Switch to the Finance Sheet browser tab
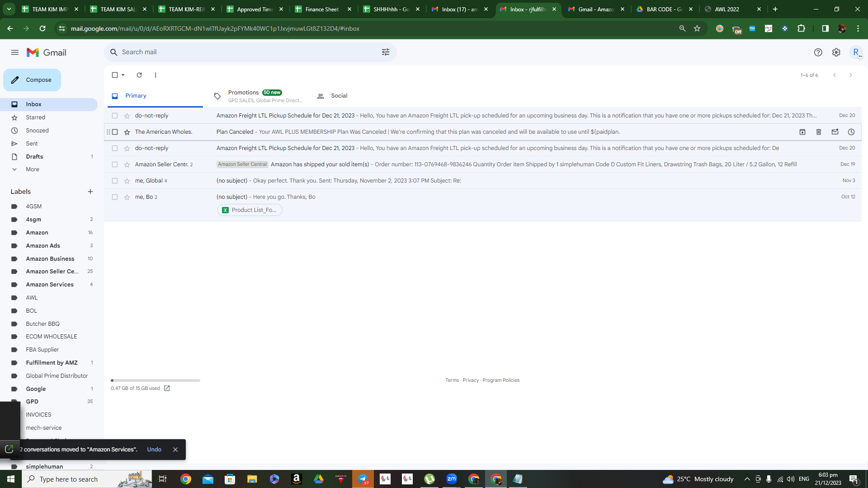868x488 pixels. pyautogui.click(x=323, y=9)
